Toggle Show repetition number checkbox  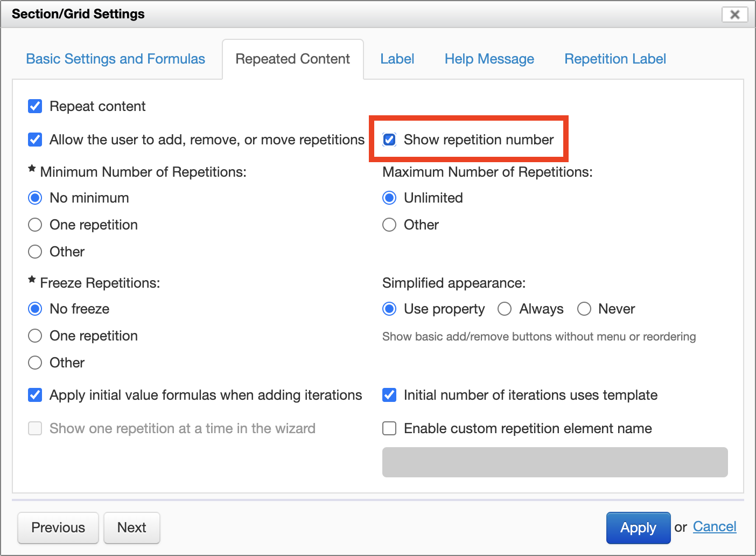pyautogui.click(x=389, y=140)
